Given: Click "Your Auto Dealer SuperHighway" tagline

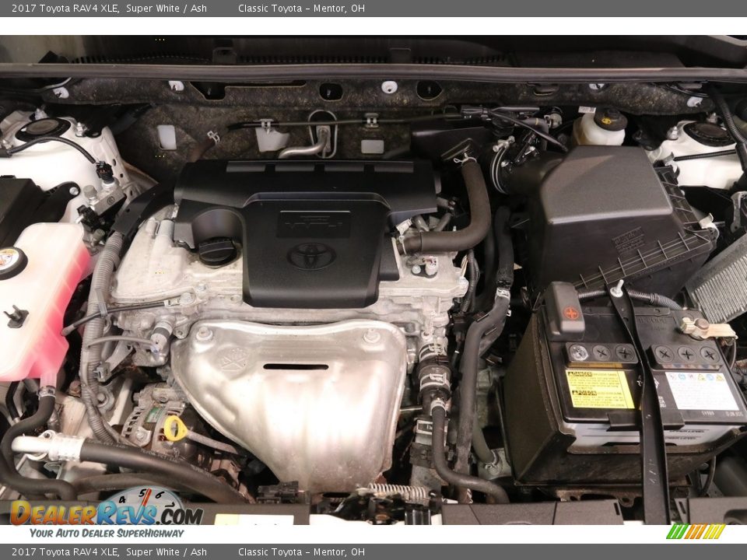Looking at the screenshot, I should point(107,533).
